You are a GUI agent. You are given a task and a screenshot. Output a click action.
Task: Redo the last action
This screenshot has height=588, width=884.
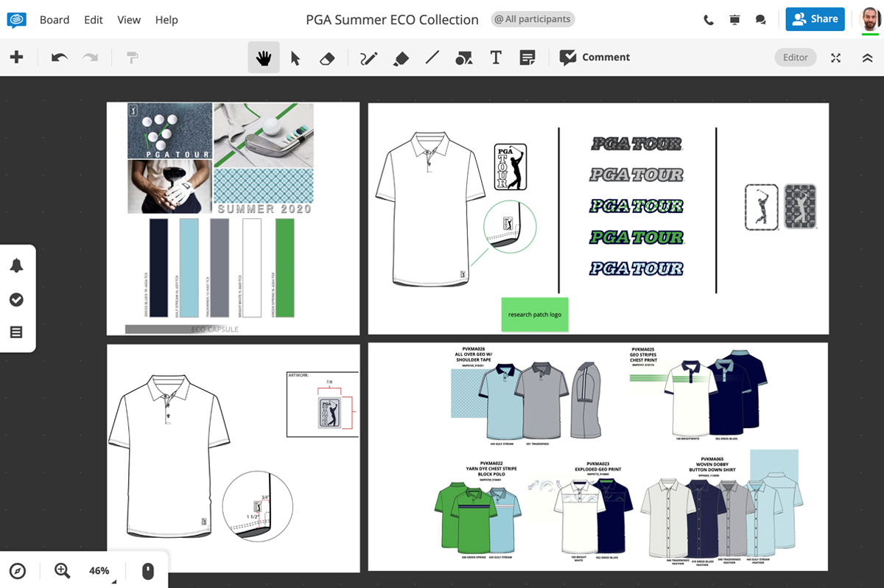pos(90,57)
